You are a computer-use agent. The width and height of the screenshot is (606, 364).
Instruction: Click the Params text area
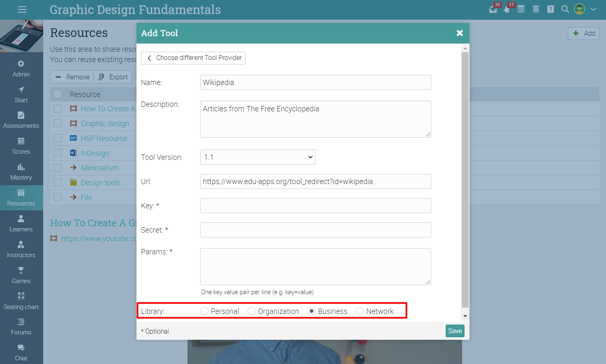tap(315, 267)
